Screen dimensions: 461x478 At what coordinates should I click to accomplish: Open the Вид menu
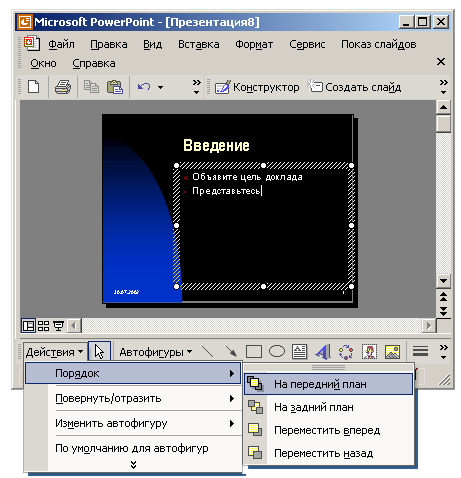(153, 44)
